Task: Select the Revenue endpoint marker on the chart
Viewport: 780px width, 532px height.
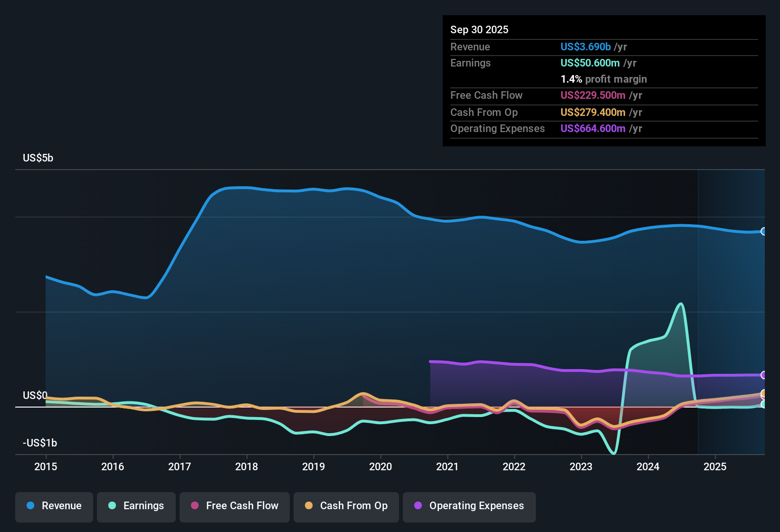Action: pos(763,231)
